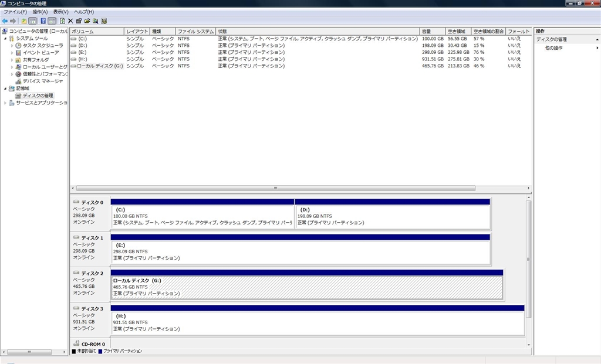Sort by the 空き領域 column header
The width and height of the screenshot is (601, 364).
(458, 32)
